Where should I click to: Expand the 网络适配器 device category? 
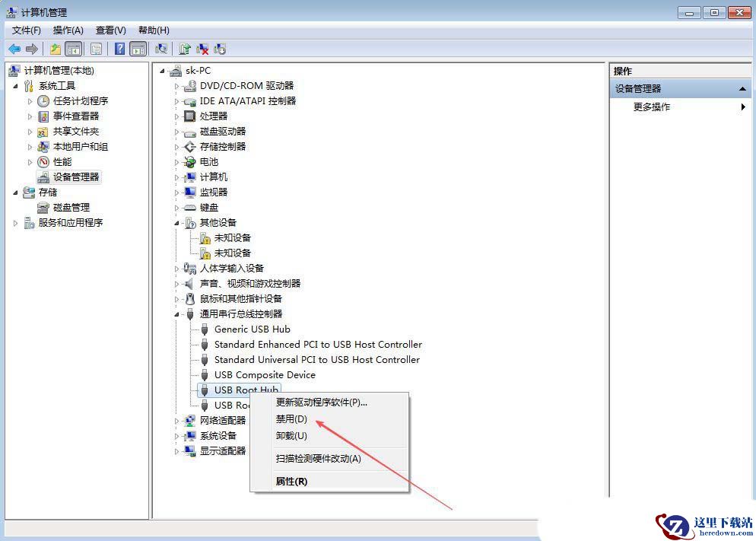(x=177, y=421)
